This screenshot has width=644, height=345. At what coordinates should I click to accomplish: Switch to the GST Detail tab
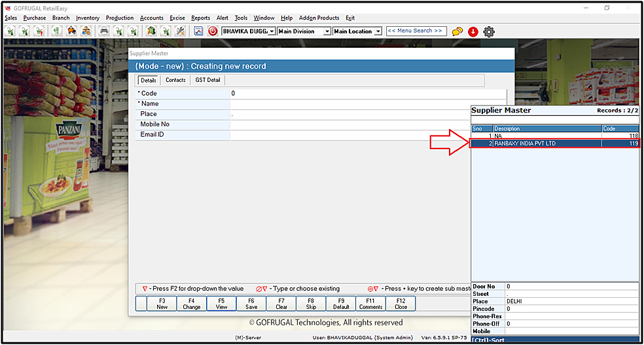click(x=208, y=80)
